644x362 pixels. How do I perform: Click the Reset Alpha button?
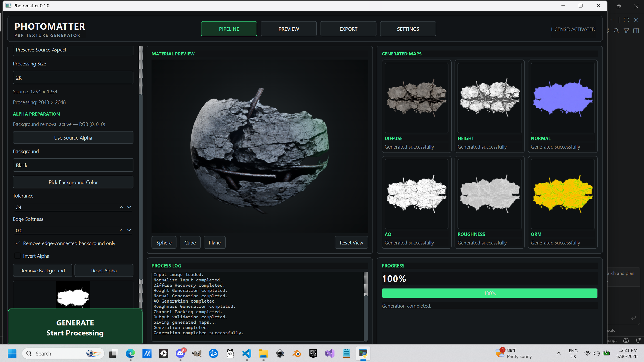coord(104,270)
